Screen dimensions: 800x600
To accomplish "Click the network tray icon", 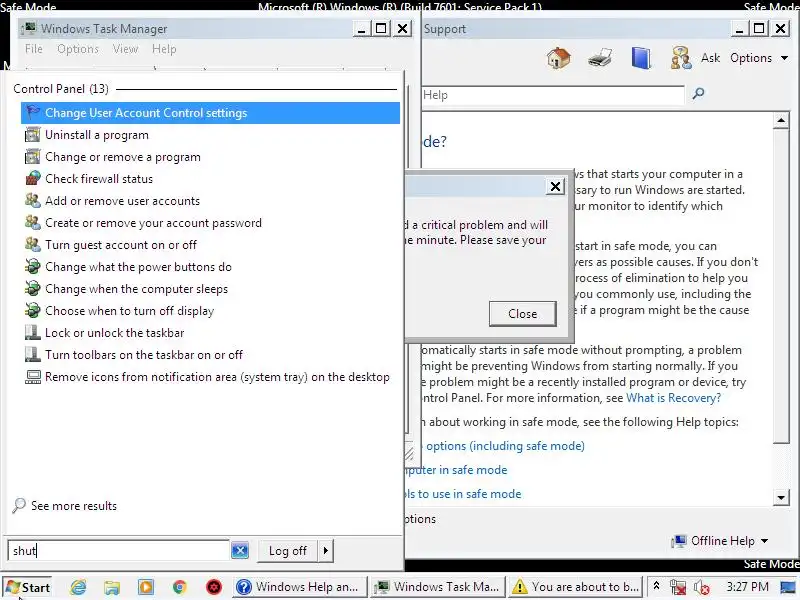I will point(678,587).
